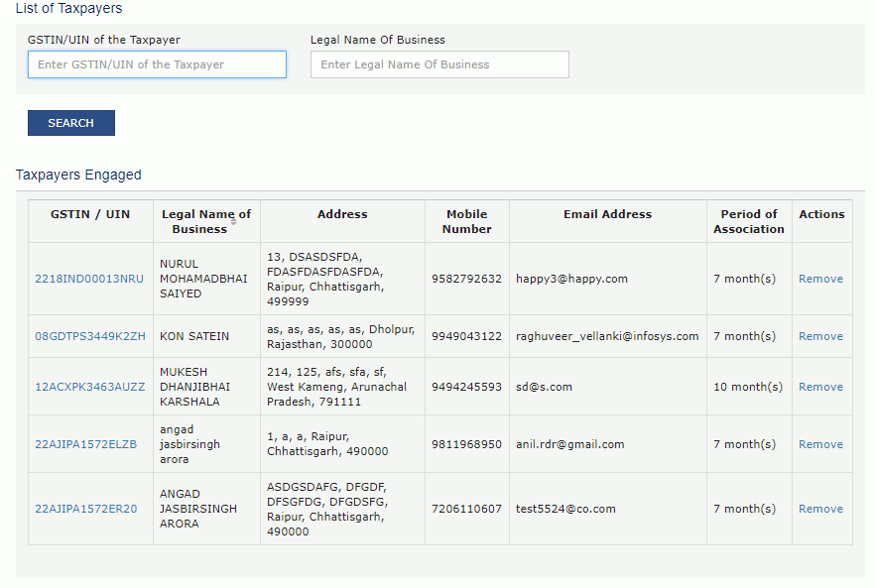876x588 pixels.
Task: Sort by Legal Name of Business arrow icon
Action: pyautogui.click(x=234, y=222)
